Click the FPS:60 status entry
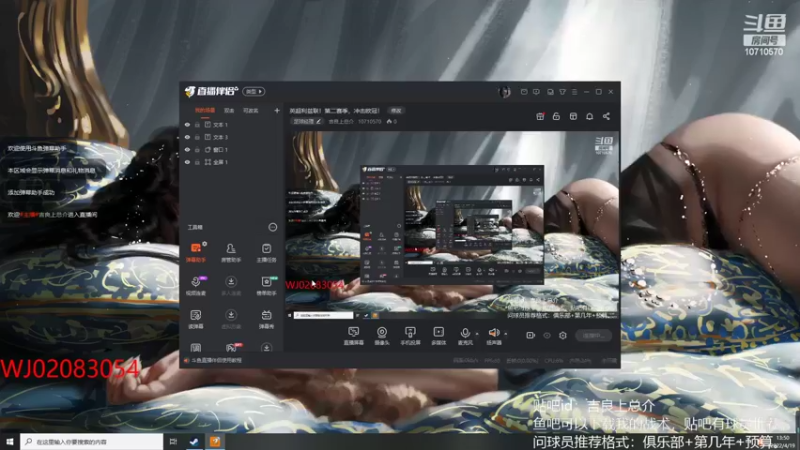Screen dimensions: 800x450 click(x=492, y=361)
